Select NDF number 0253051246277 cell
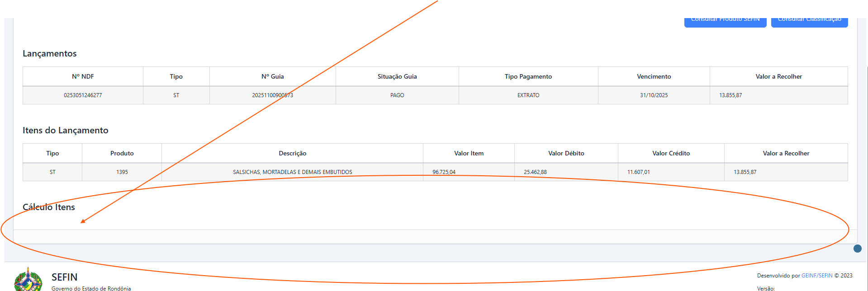Image resolution: width=868 pixels, height=291 pixels. (83, 95)
